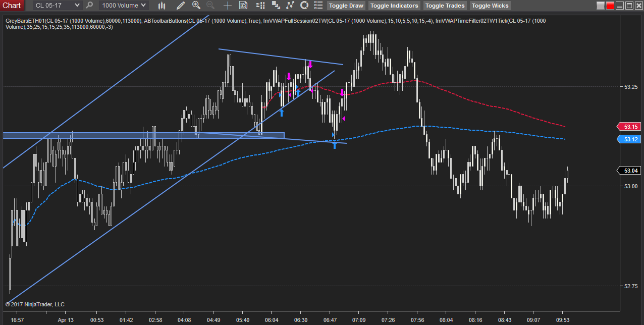Click the red 53.15 price marker

click(x=629, y=127)
